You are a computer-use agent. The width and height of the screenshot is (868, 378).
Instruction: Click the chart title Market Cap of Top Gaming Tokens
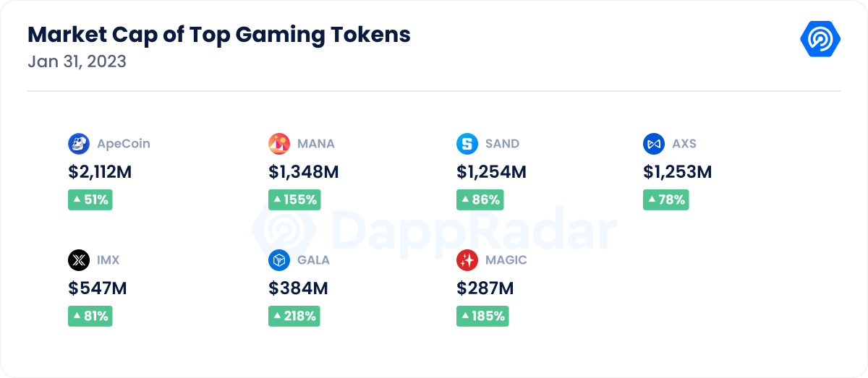[x=219, y=34]
